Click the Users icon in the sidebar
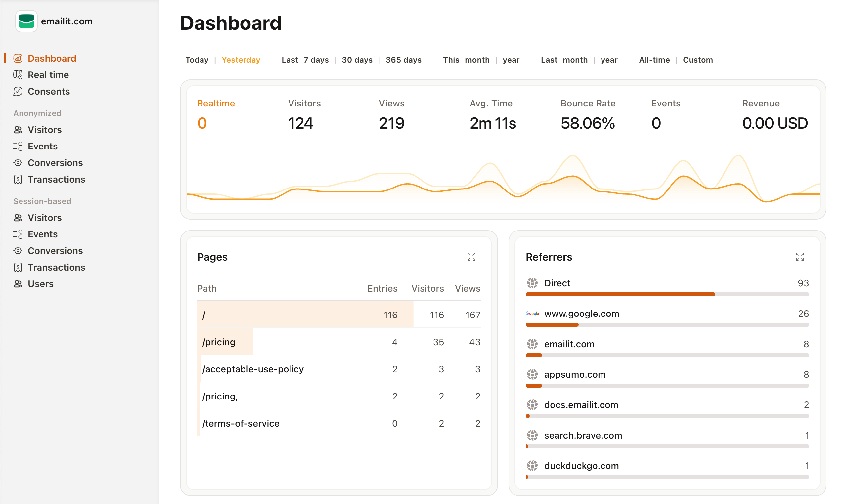 click(18, 284)
